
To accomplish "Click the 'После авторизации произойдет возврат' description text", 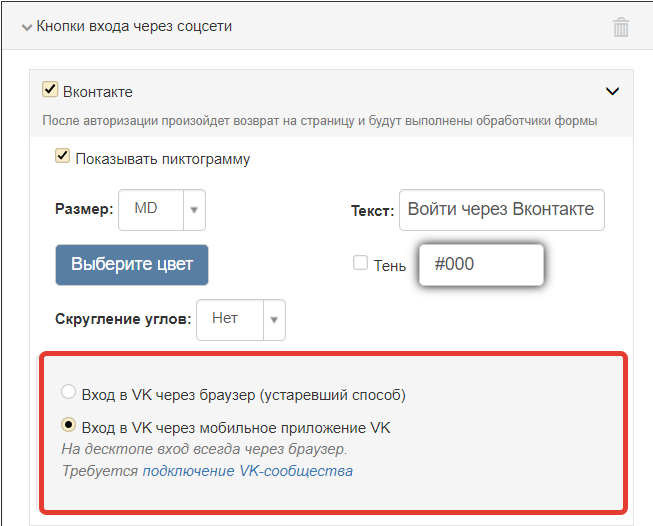I will click(x=320, y=121).
